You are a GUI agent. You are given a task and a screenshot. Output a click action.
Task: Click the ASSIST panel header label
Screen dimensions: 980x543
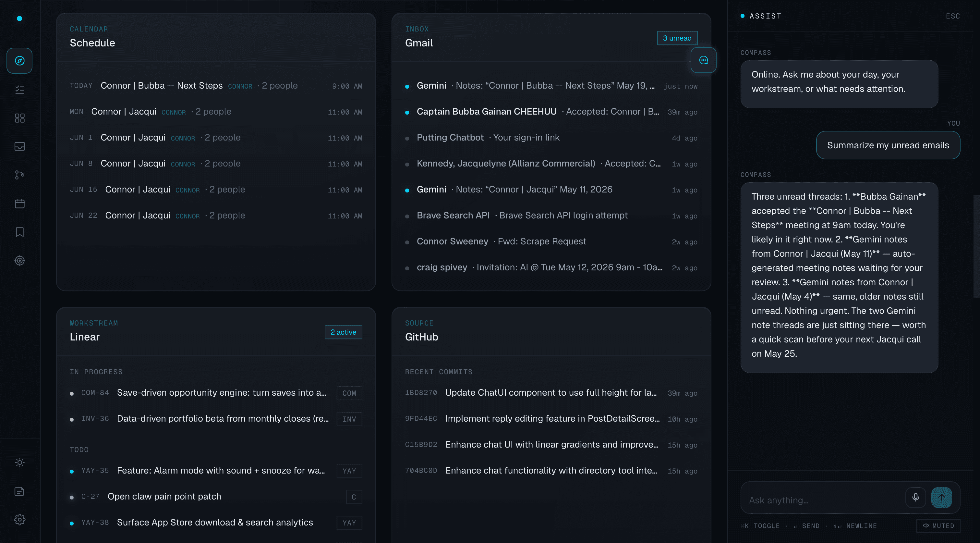click(x=766, y=16)
